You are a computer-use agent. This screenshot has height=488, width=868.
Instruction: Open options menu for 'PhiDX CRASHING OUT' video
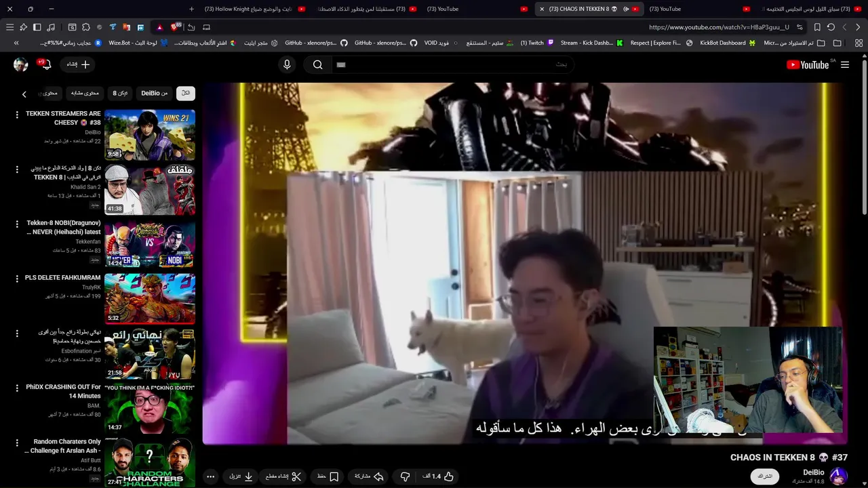[x=17, y=388]
